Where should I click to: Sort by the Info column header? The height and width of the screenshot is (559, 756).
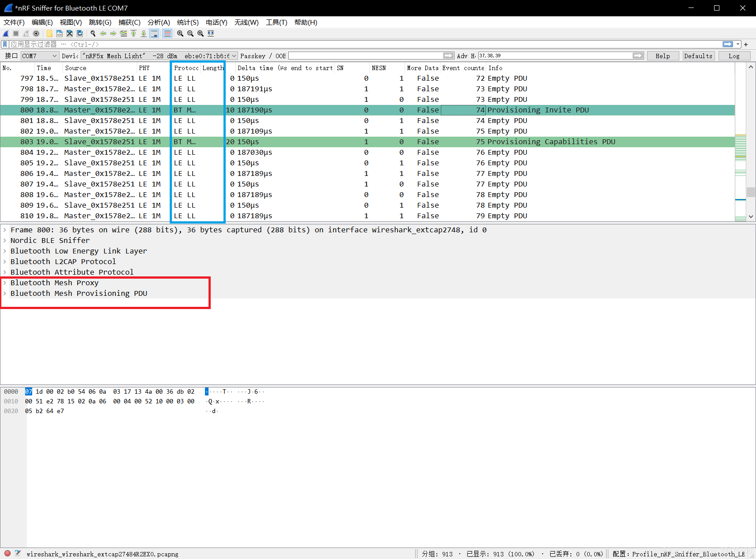pos(610,68)
